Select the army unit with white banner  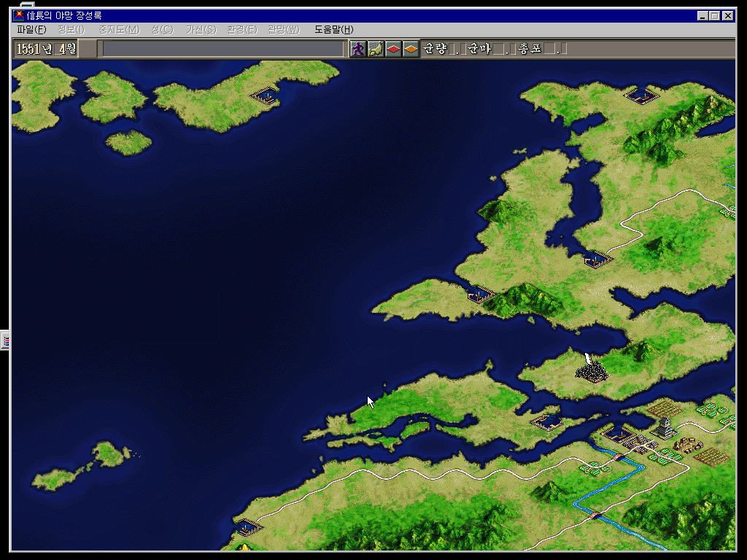click(x=591, y=370)
